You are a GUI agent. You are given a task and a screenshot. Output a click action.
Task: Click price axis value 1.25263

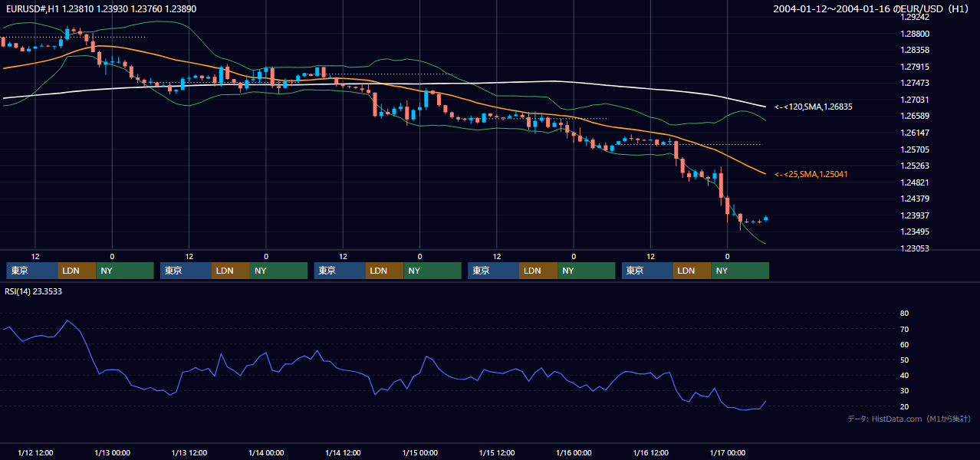[914, 166]
